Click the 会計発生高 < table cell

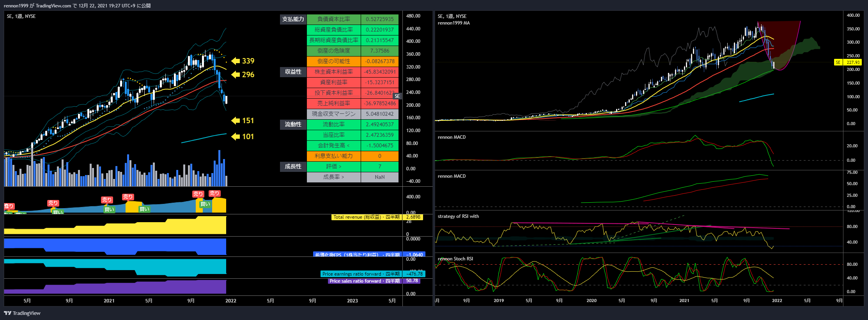click(334, 145)
